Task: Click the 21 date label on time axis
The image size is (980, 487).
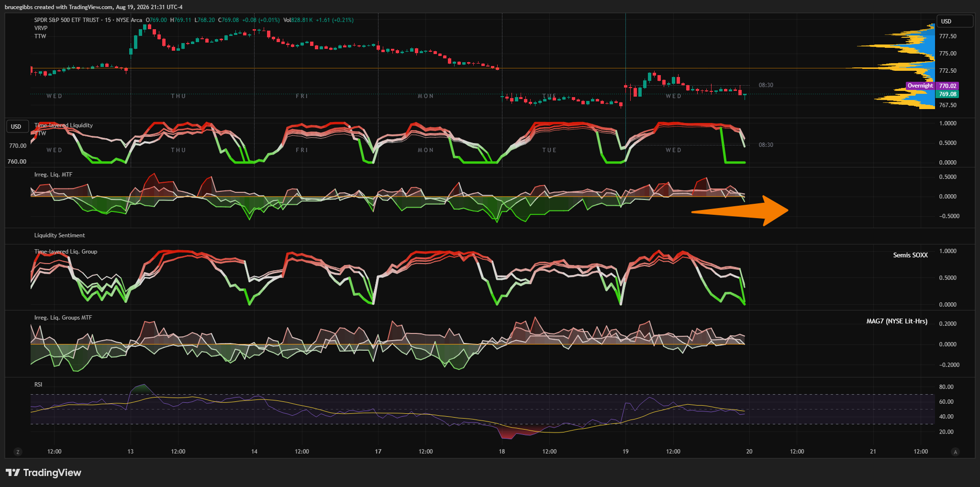Action: [x=873, y=452]
